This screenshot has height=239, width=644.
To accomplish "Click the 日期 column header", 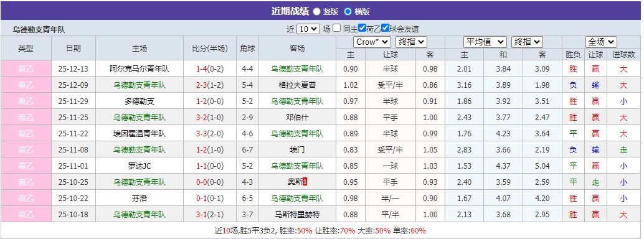I will coord(73,48).
